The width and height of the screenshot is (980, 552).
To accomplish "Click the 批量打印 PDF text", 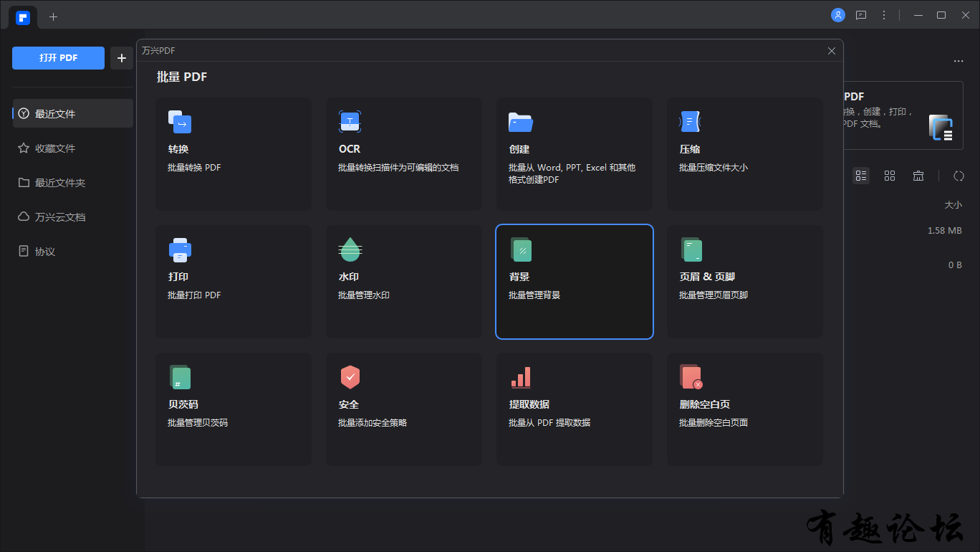I will [194, 295].
